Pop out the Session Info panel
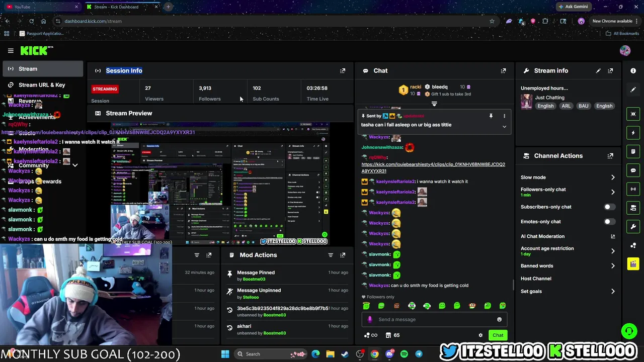The width and height of the screenshot is (644, 362). 343,71
